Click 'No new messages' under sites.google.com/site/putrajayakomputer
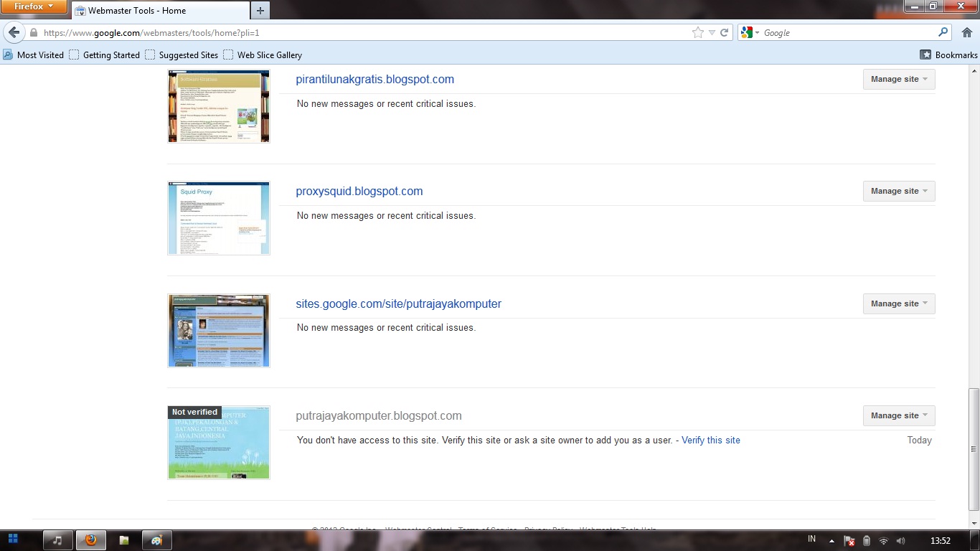 [386, 328]
